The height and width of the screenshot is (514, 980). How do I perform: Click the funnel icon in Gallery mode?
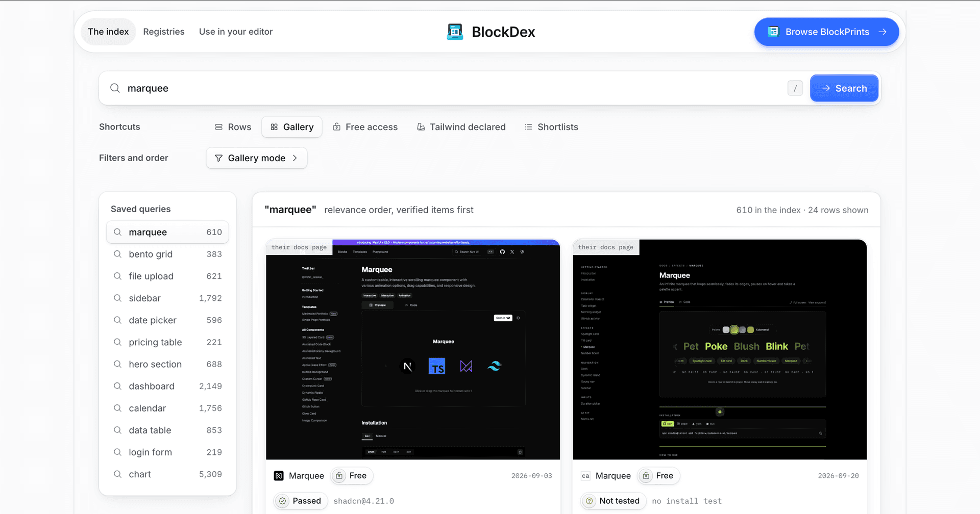click(218, 158)
